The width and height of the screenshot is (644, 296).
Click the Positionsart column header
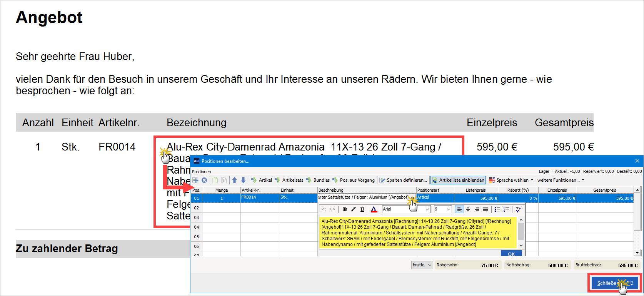(435, 190)
